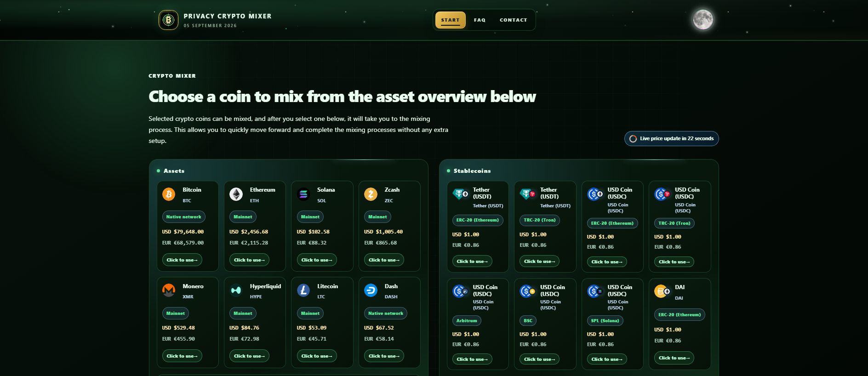This screenshot has height=376, width=868.
Task: Click the Bitcoin coin icon
Action: point(169,194)
